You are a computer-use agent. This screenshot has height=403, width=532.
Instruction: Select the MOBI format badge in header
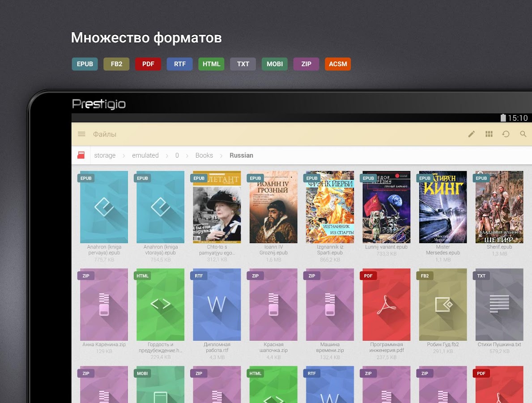[x=274, y=64]
